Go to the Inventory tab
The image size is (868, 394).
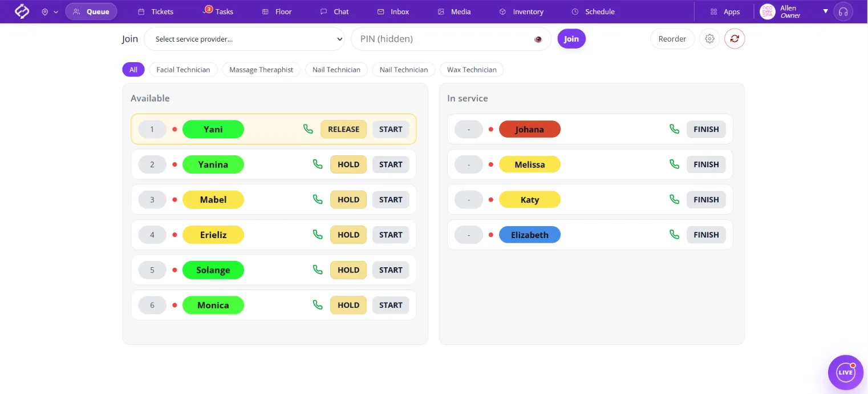(521, 11)
